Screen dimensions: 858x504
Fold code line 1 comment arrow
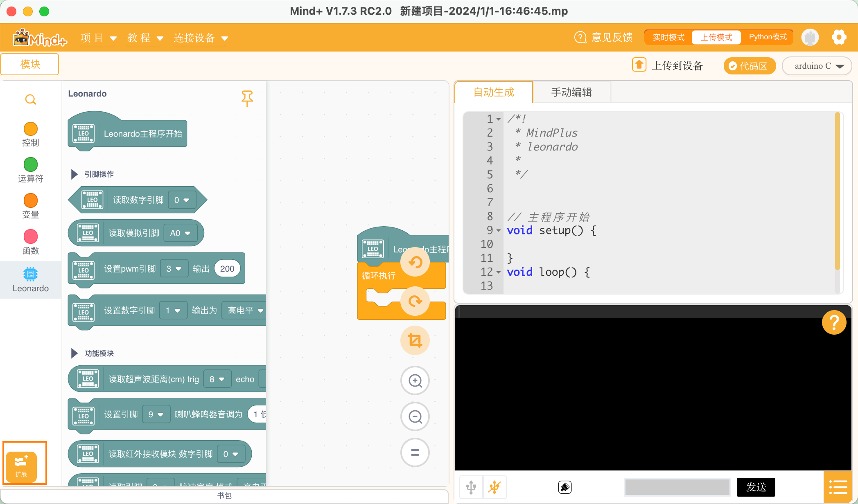click(x=499, y=119)
